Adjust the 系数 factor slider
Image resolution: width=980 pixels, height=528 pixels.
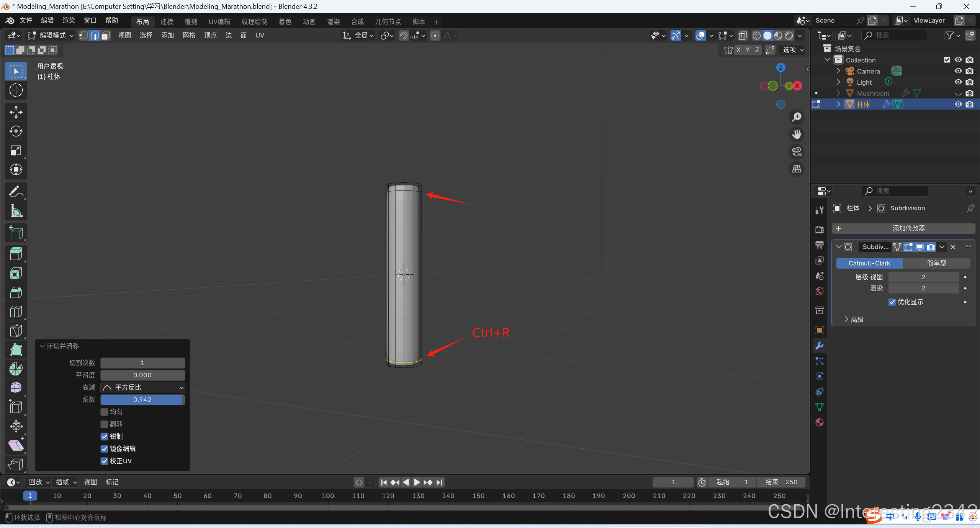click(x=143, y=400)
